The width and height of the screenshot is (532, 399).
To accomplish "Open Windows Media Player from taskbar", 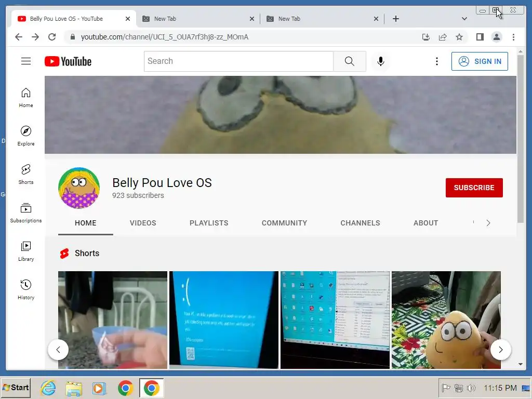I will (x=99, y=388).
